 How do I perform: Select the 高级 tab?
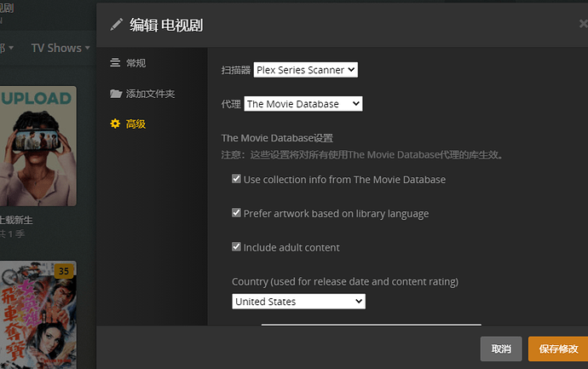point(135,124)
